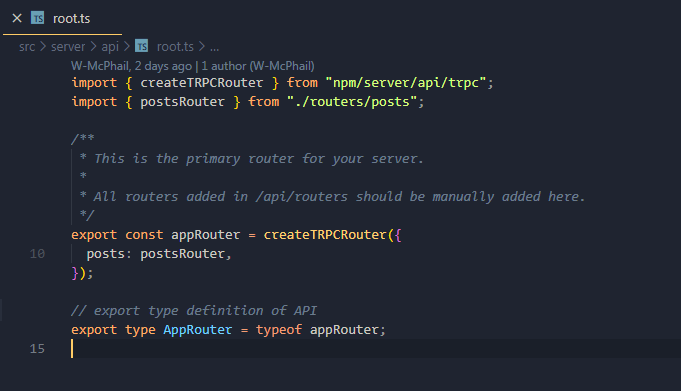Click the TypeScript icon in the breadcrumb
The height and width of the screenshot is (391, 681).
tap(142, 46)
